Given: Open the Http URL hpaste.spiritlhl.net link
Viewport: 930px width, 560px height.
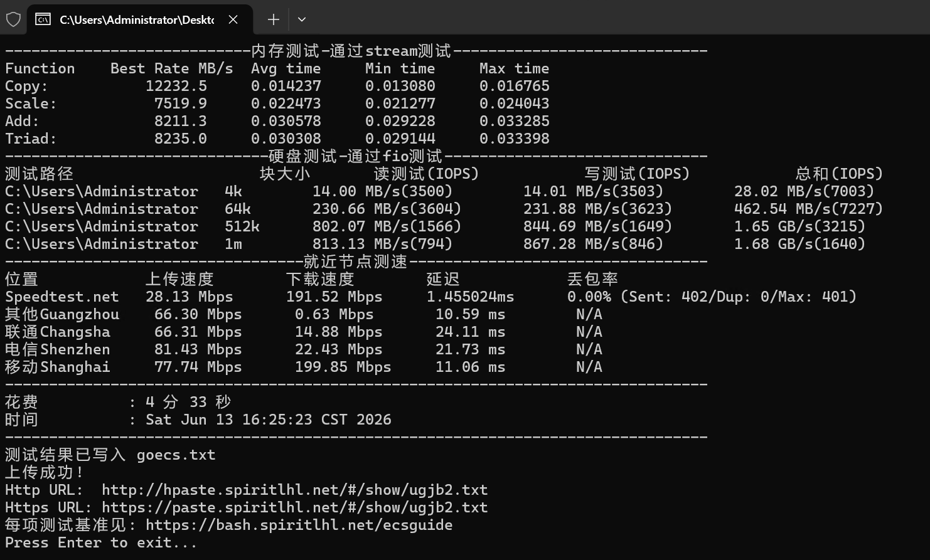Looking at the screenshot, I should 294,490.
